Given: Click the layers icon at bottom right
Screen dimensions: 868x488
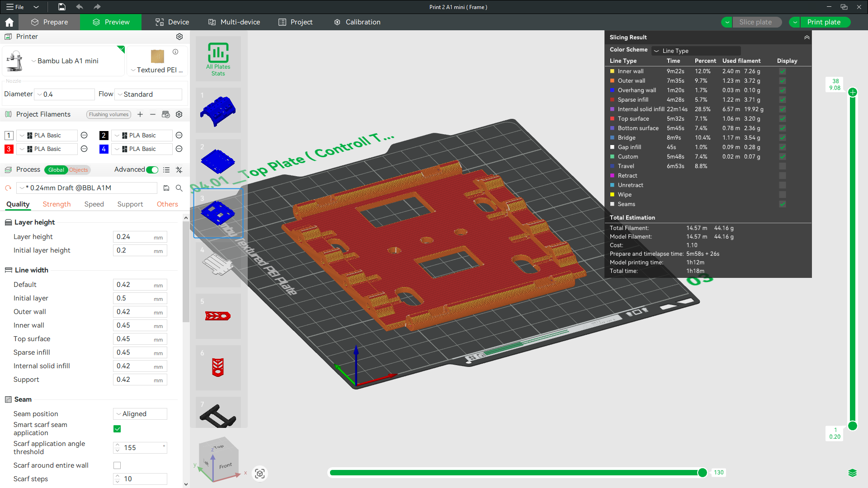Looking at the screenshot, I should pyautogui.click(x=853, y=473).
